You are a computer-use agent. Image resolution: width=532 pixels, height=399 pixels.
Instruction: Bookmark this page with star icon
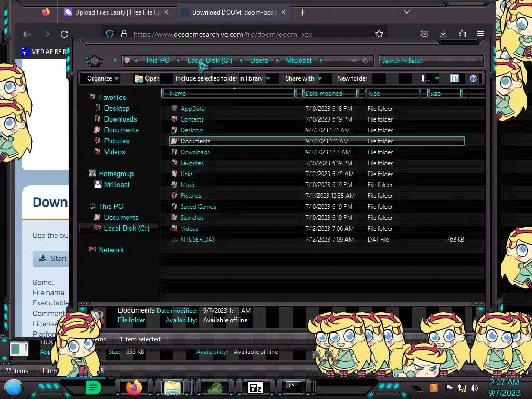click(379, 34)
